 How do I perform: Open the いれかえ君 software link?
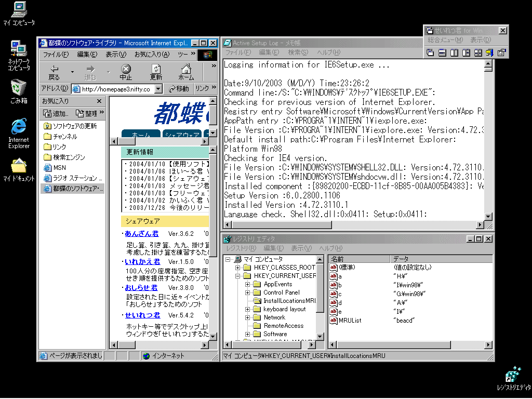142,262
